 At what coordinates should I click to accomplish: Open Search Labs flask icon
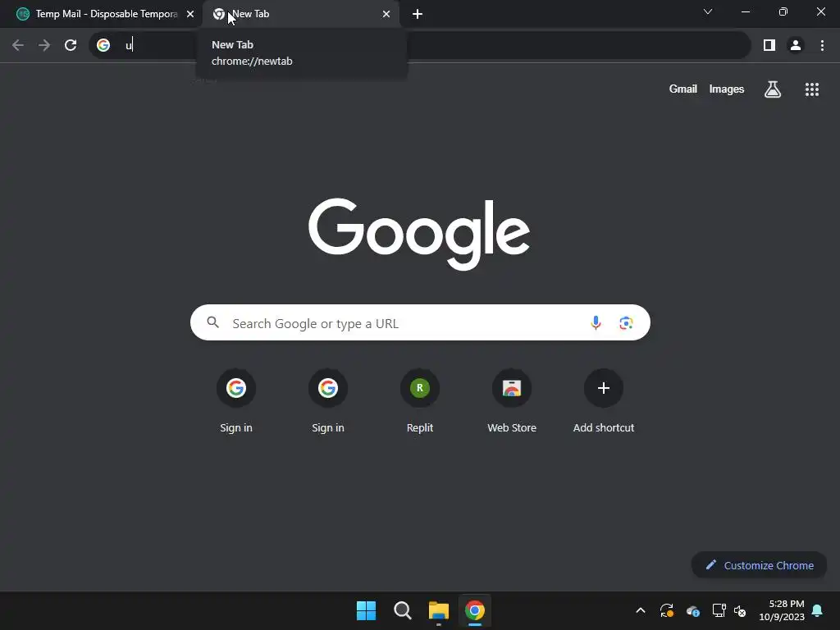[773, 89]
